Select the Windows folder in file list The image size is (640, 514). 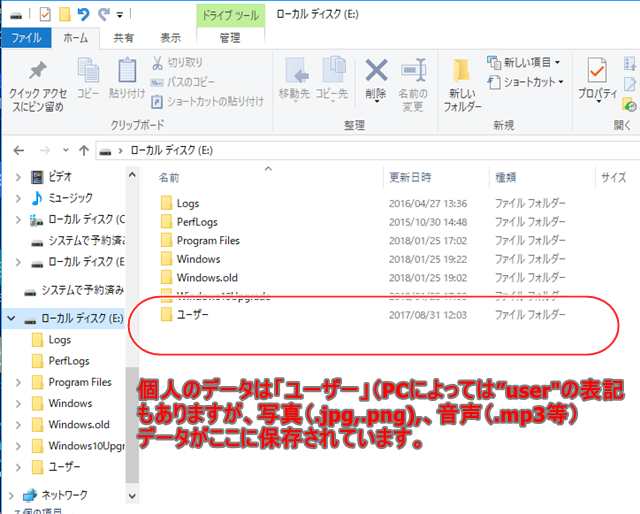[x=198, y=259]
